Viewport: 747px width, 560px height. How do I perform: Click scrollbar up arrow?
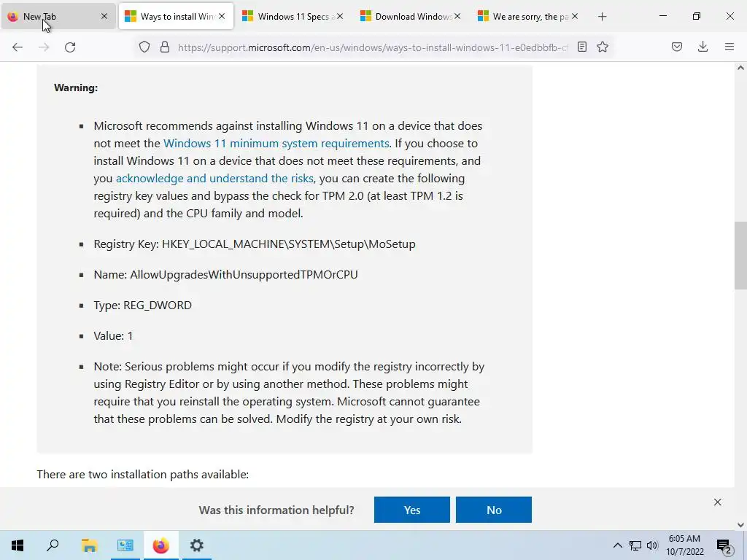pos(740,68)
